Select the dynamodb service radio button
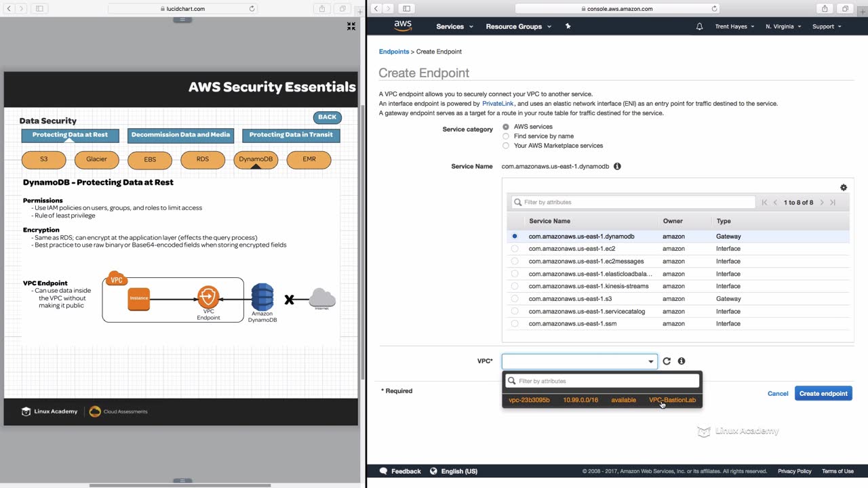 515,237
